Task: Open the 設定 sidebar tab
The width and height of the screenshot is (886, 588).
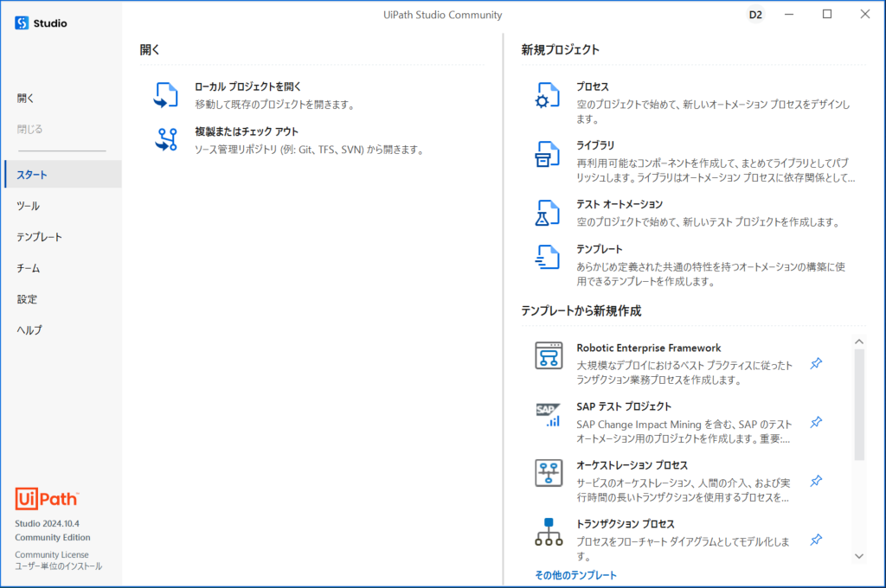Action: (x=62, y=299)
